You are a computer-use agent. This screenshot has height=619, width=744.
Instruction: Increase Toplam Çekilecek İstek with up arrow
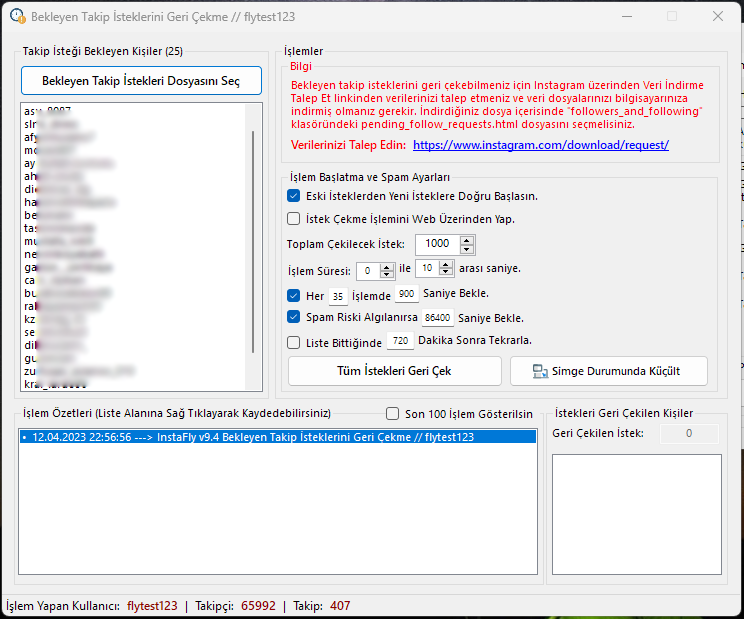(x=467, y=240)
